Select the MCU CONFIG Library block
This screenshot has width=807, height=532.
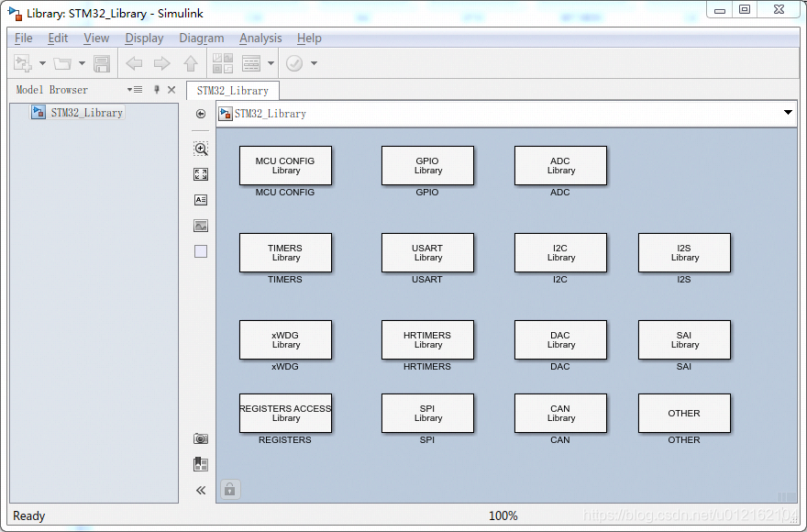pyautogui.click(x=285, y=165)
